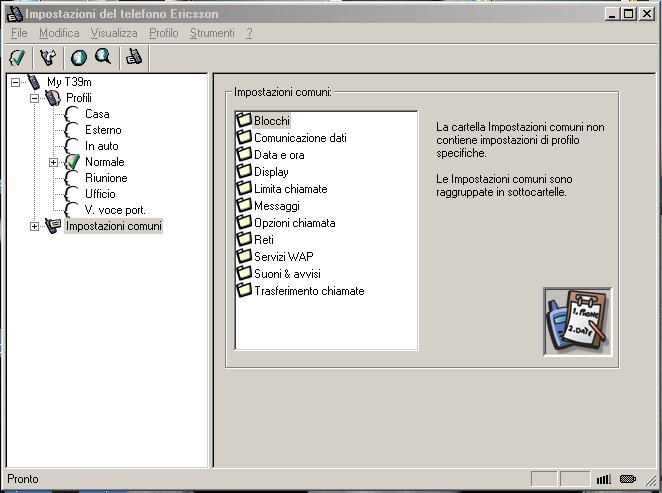
Task: Select the Esterno profile label
Action: [x=103, y=130]
